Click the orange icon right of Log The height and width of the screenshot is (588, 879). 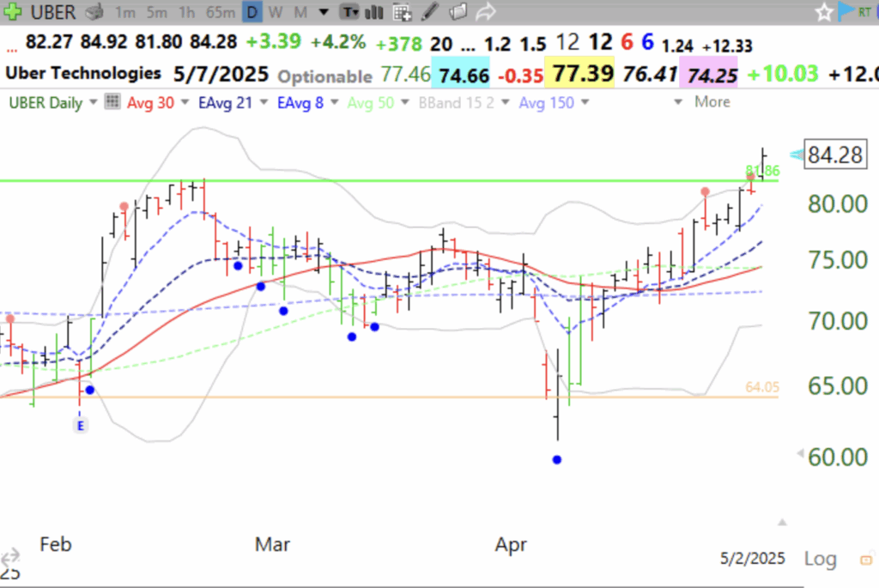pos(866,560)
